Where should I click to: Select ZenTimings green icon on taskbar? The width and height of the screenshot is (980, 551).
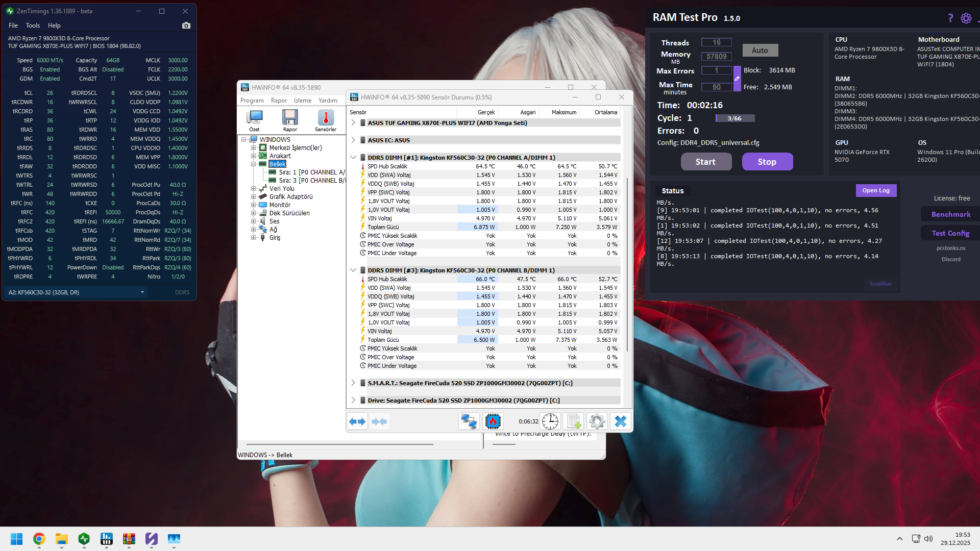click(x=84, y=539)
